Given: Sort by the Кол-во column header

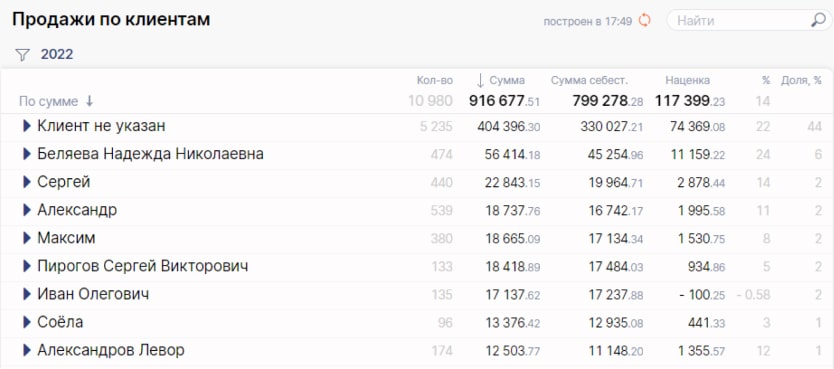Looking at the screenshot, I should [x=435, y=81].
